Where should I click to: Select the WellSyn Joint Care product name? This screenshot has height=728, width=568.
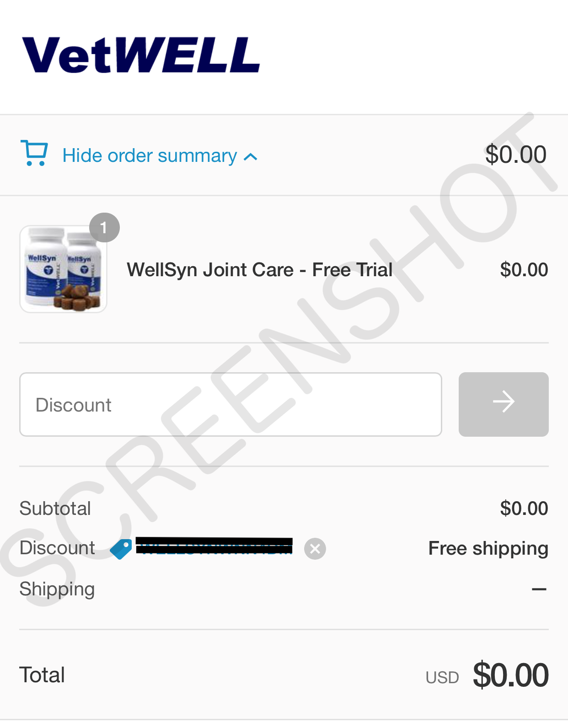click(x=260, y=270)
